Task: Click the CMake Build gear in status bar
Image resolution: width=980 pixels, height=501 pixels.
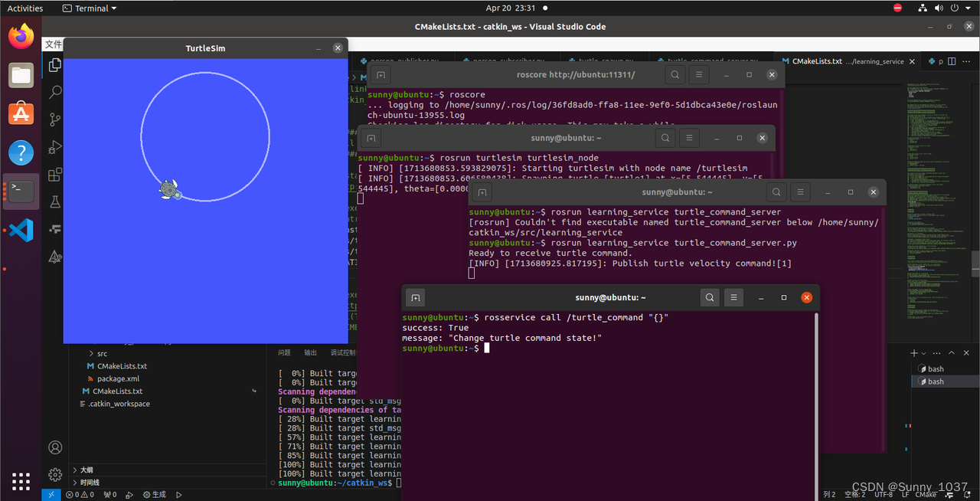Action: [x=153, y=495]
